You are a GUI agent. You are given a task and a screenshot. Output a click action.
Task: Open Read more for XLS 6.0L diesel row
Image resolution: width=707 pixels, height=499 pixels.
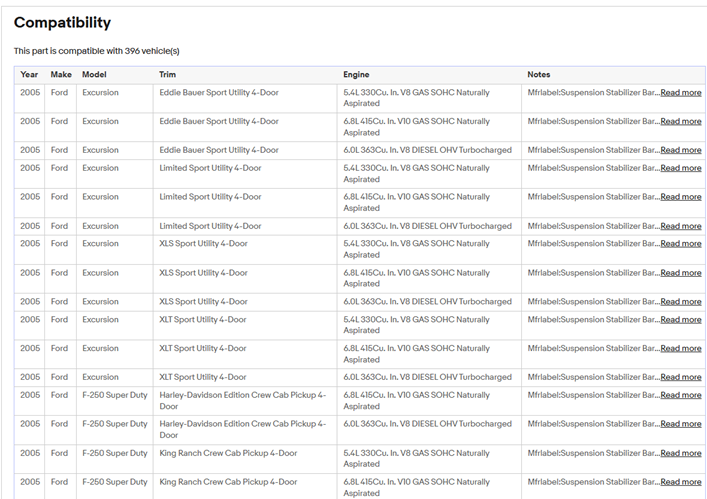[x=680, y=302]
